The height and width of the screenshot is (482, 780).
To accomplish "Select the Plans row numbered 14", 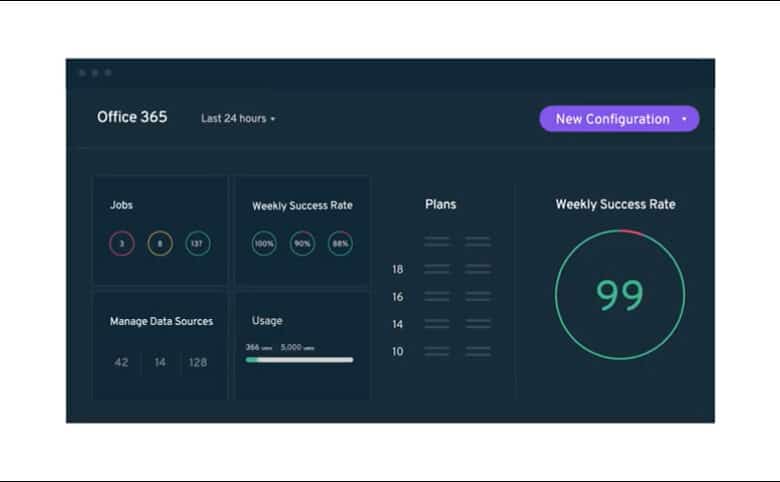I will (441, 324).
